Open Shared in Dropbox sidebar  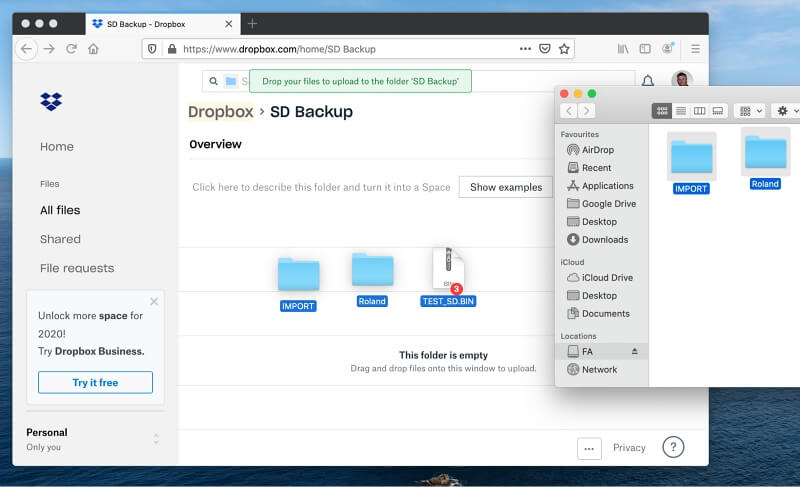[x=60, y=239]
